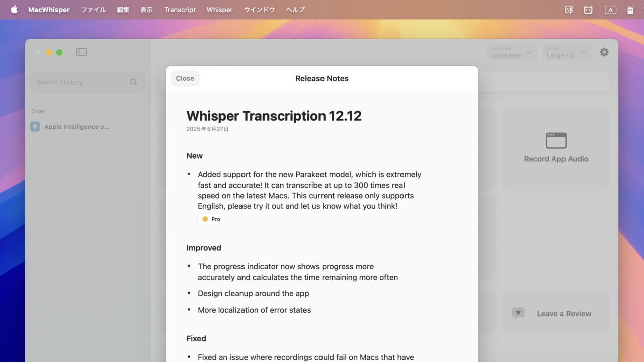This screenshot has height=362, width=644.
Task: Toggle the sidebar panel icon
Action: coord(82,52)
